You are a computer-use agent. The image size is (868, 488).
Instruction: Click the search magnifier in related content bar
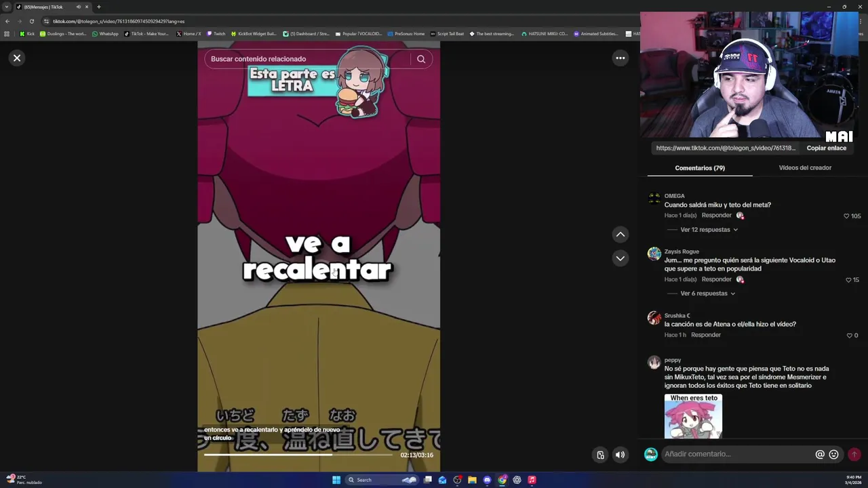click(421, 59)
